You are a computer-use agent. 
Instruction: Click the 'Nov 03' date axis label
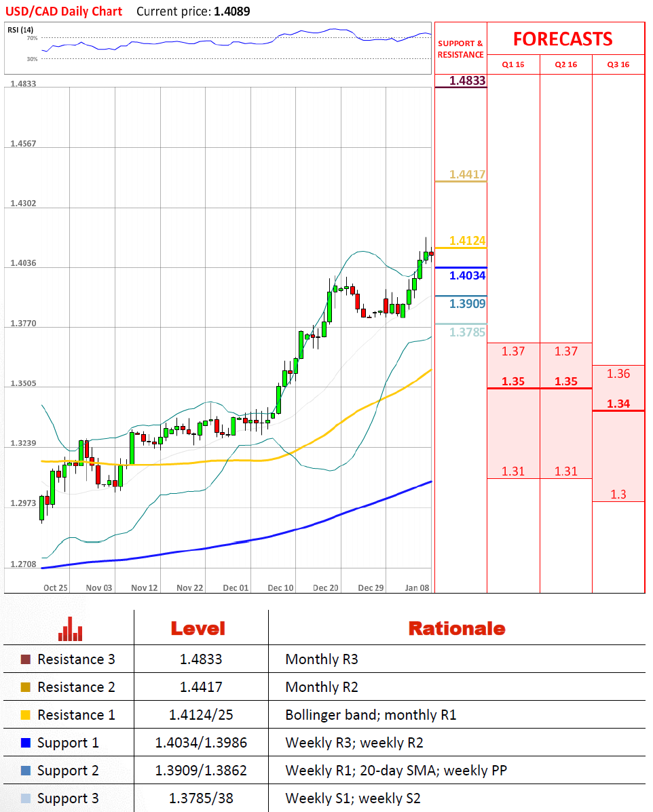coord(99,587)
